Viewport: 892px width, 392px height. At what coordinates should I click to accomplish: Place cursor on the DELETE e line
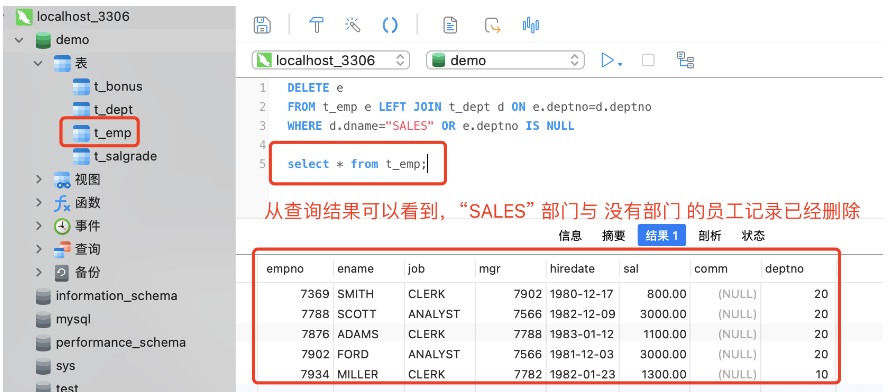[x=315, y=88]
